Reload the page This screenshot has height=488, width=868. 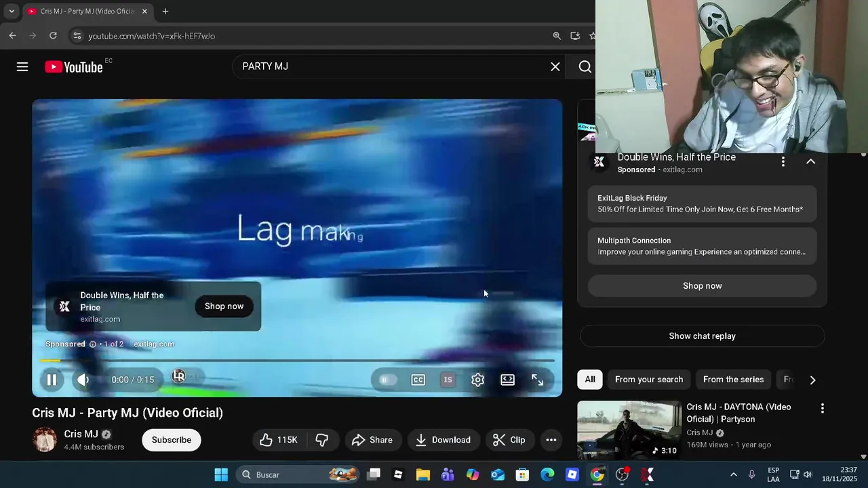[53, 36]
